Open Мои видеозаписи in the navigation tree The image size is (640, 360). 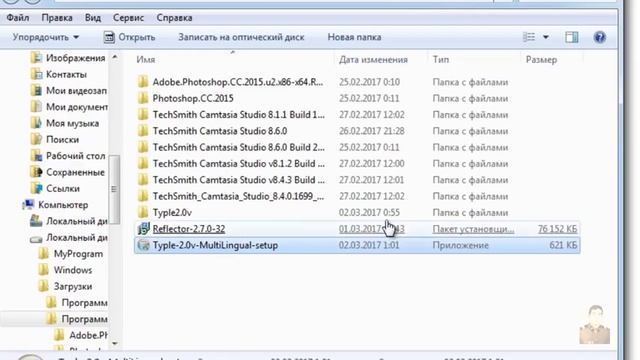click(76, 91)
